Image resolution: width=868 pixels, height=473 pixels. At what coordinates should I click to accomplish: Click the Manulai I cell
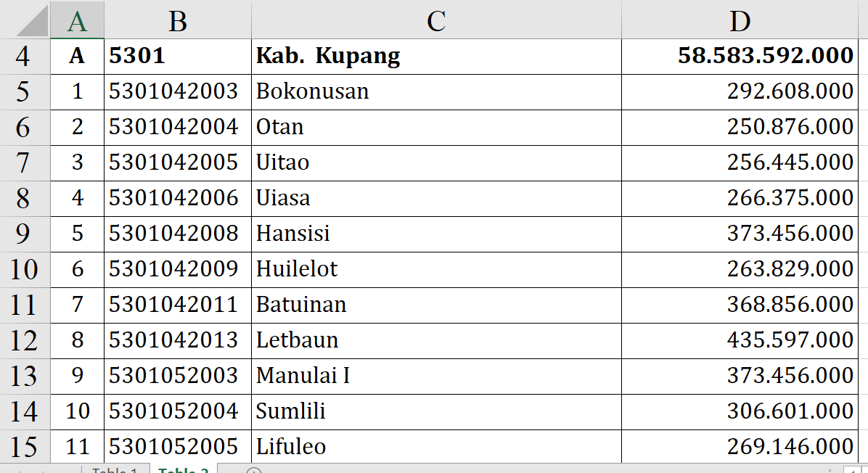[x=436, y=377]
